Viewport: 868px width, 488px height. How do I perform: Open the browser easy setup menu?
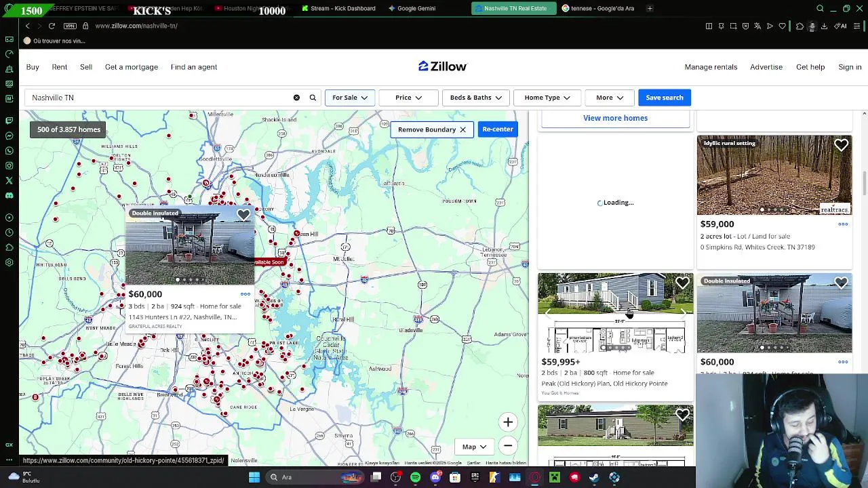[x=857, y=26]
